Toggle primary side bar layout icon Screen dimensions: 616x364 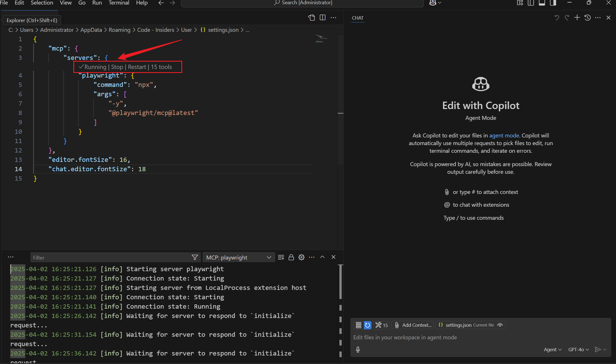[531, 3]
